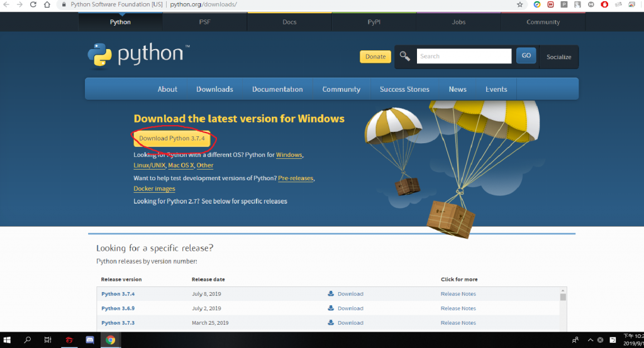Open Discord from the taskbar
Screen dimensions: 644x348
(x=89, y=340)
